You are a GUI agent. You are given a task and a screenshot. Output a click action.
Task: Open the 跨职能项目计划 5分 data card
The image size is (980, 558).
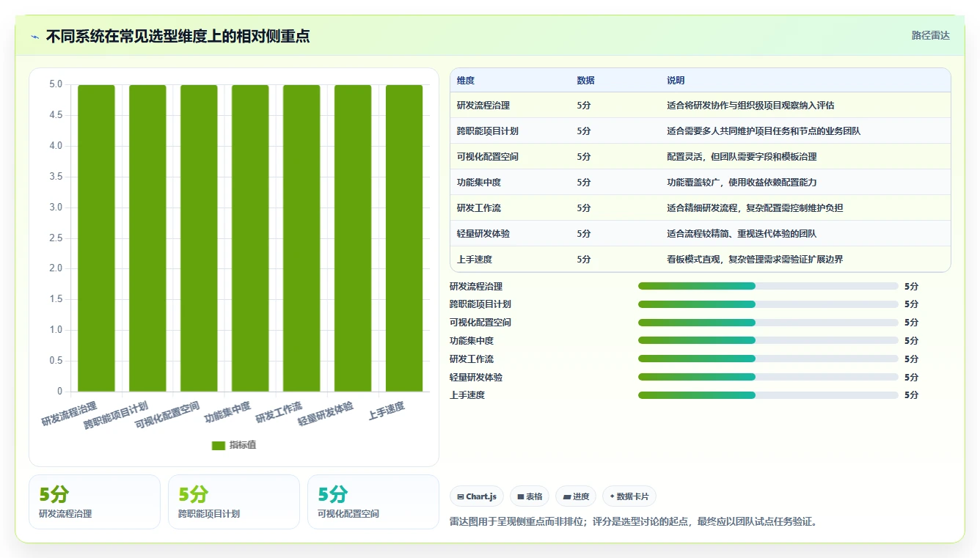pos(234,502)
